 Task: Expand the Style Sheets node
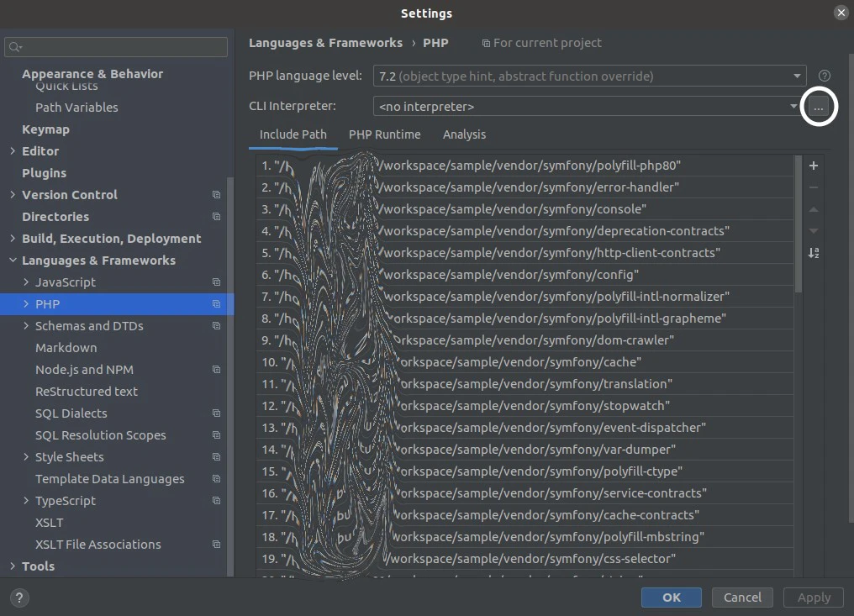pos(25,456)
